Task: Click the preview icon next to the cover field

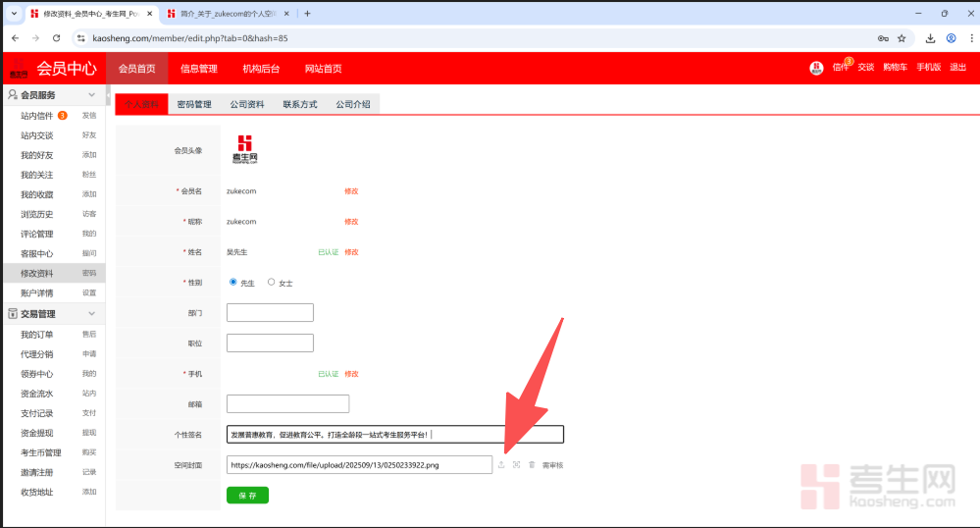Action: tap(516, 465)
